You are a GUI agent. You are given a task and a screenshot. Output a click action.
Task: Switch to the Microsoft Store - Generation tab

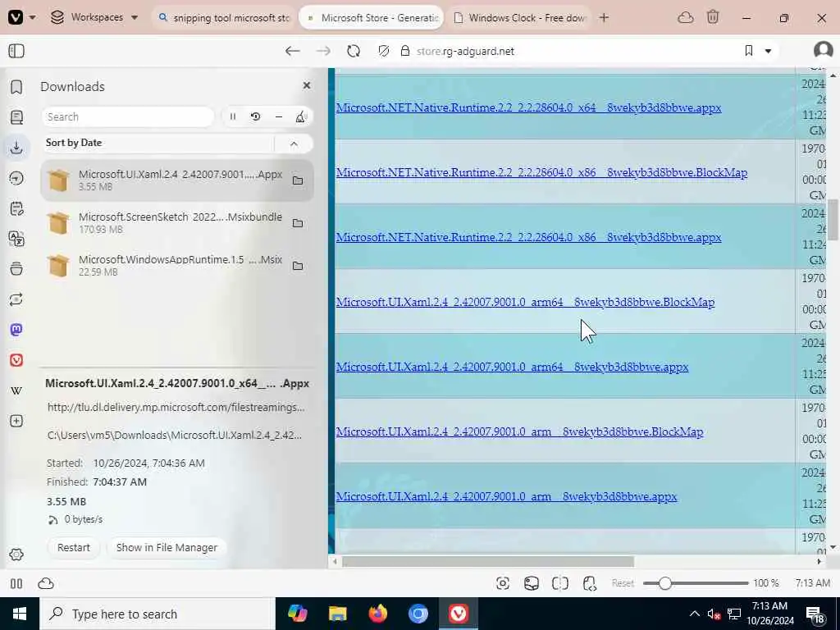click(x=372, y=18)
